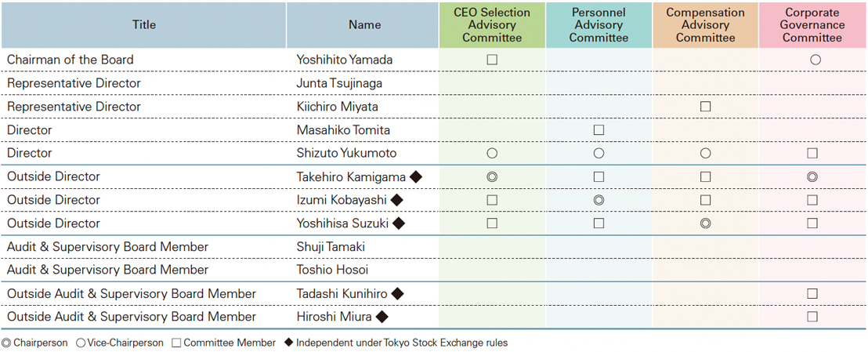Click Tadashi Kunihiro's diamond marker
Image resolution: width=868 pixels, height=352 pixels.
pyautogui.click(x=397, y=294)
